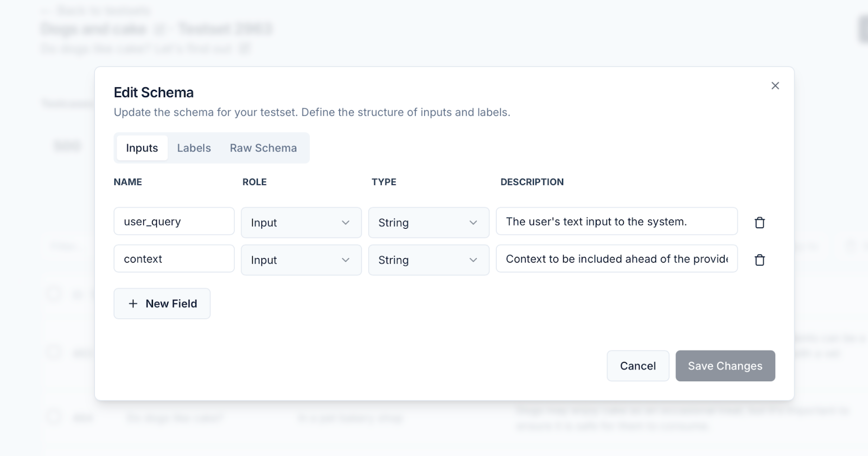Open the Role dropdown for user_query
Screen dimensions: 868x456
301,222
